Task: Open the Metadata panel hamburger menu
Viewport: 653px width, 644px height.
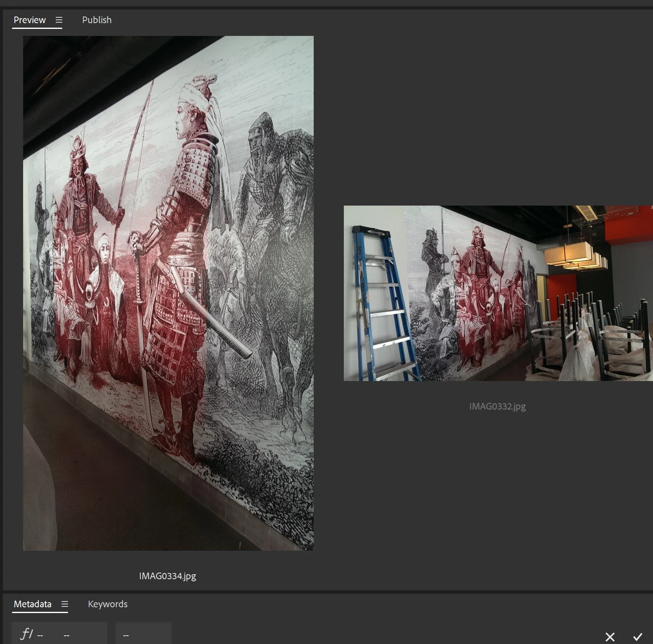Action: click(65, 604)
